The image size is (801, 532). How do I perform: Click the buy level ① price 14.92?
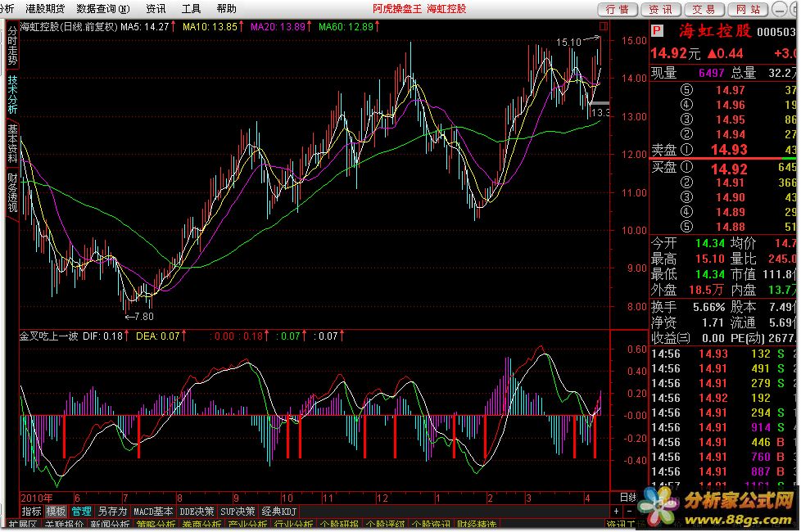[x=729, y=169]
